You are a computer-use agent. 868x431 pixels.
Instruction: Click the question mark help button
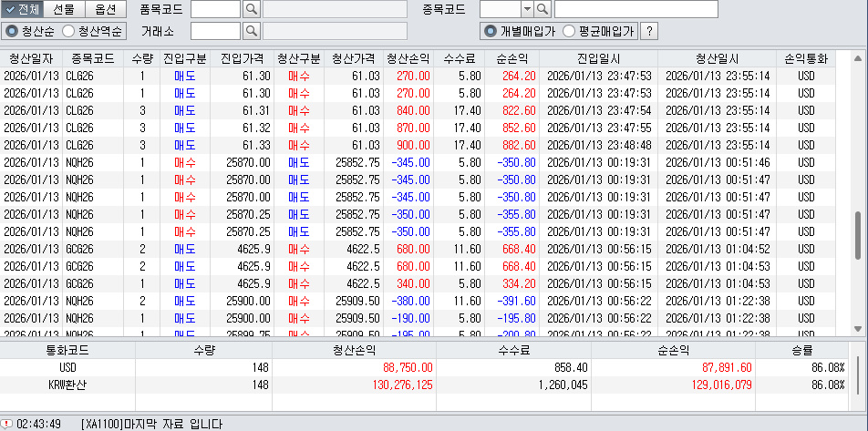click(649, 31)
